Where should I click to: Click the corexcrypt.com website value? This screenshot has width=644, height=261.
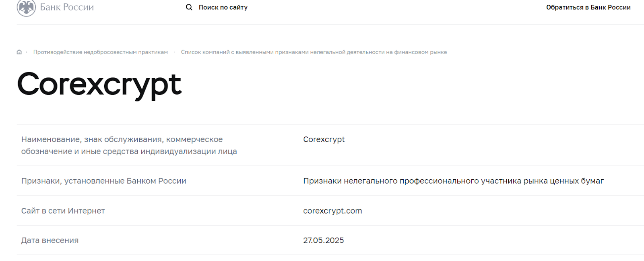(332, 211)
